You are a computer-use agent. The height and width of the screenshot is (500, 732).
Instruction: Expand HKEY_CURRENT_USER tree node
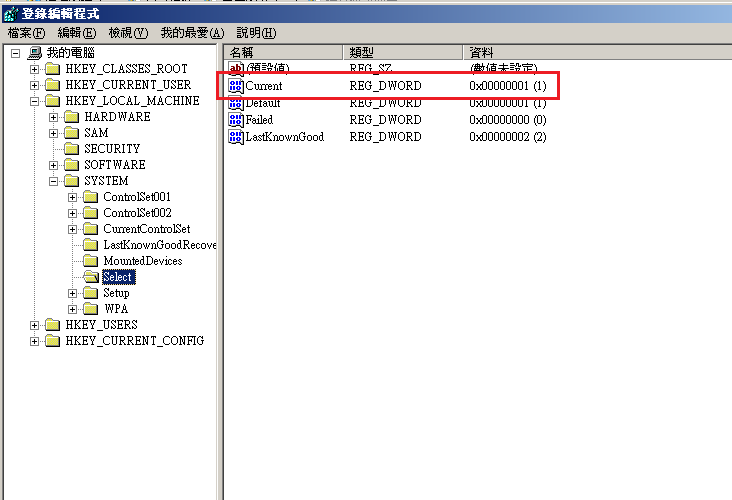[x=34, y=85]
